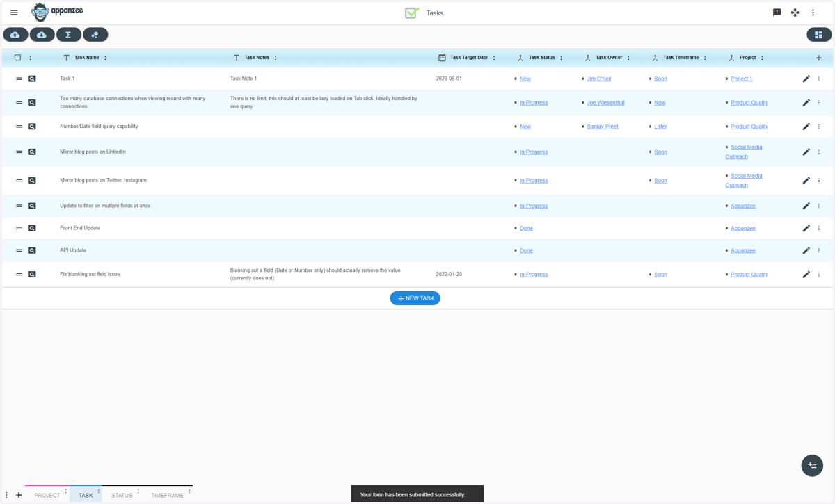The height and width of the screenshot is (504, 835).
Task: Open Social Media Outreach link in LinkedIn row
Action: pyautogui.click(x=744, y=152)
